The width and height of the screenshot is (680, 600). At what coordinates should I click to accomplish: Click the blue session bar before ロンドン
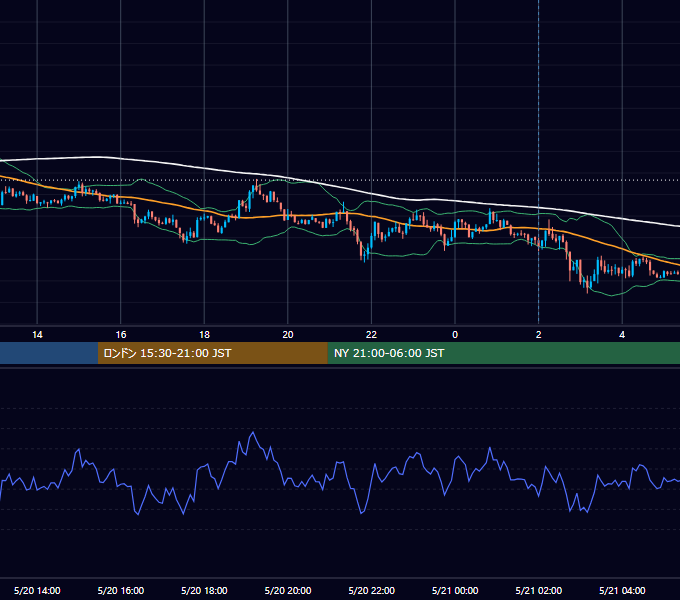(x=49, y=353)
